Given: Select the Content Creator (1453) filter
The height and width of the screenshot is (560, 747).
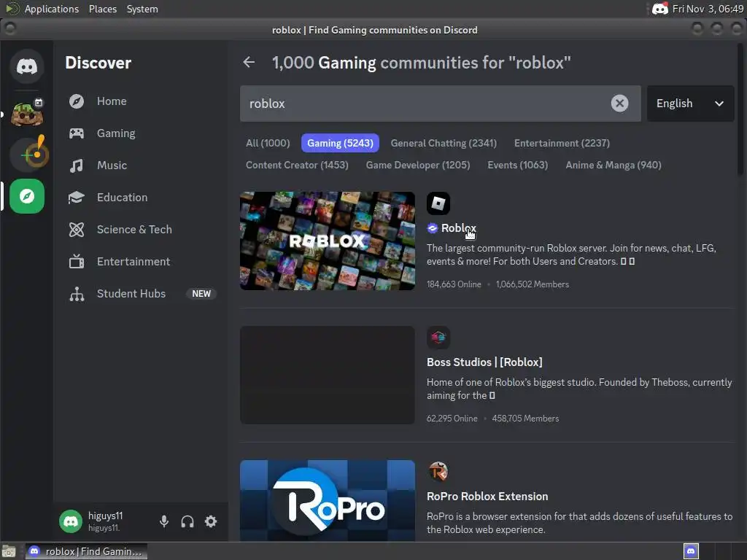Looking at the screenshot, I should point(297,166).
